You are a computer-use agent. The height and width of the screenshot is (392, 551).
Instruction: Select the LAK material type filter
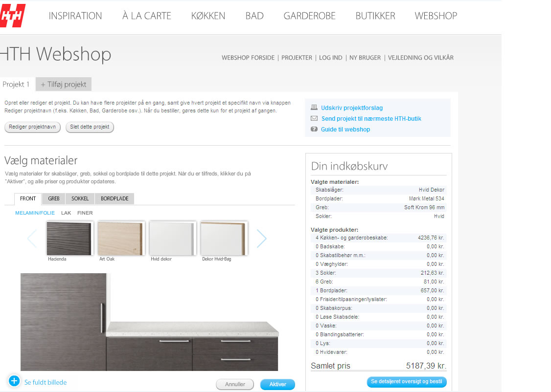tap(66, 213)
